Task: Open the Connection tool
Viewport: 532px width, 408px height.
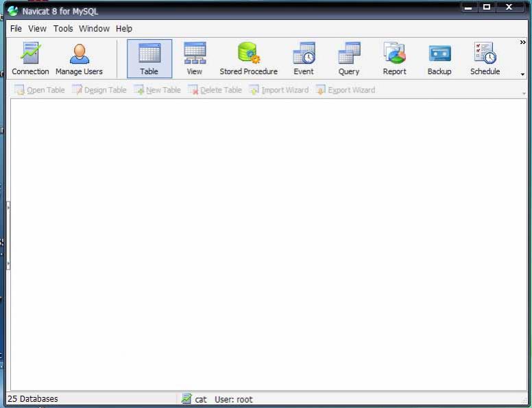Action: [30, 59]
